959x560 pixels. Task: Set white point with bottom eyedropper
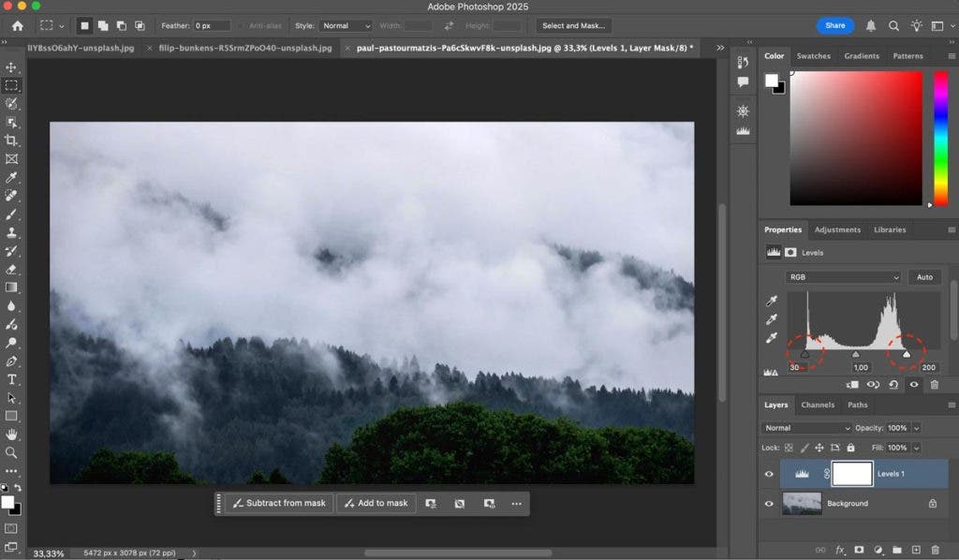(772, 337)
